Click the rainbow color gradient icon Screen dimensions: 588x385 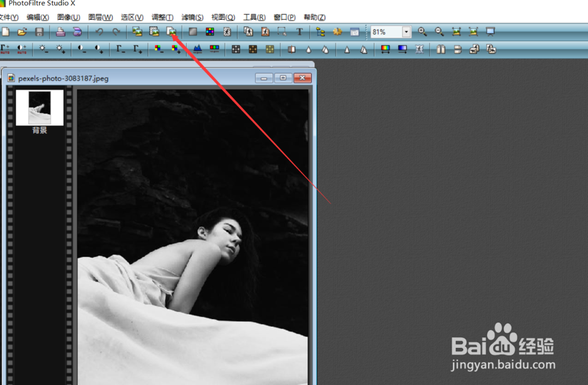pos(385,49)
